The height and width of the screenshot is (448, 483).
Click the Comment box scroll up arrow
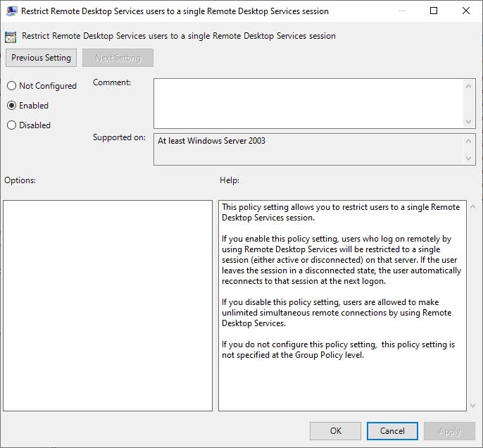[468, 86]
